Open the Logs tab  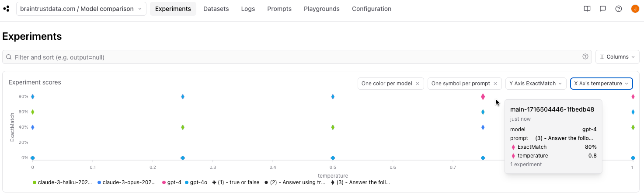tap(248, 9)
